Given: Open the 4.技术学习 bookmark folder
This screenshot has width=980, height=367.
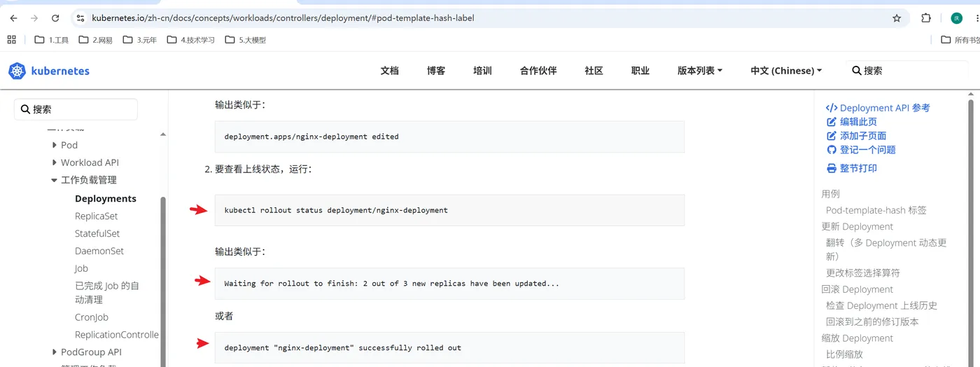Looking at the screenshot, I should [190, 40].
